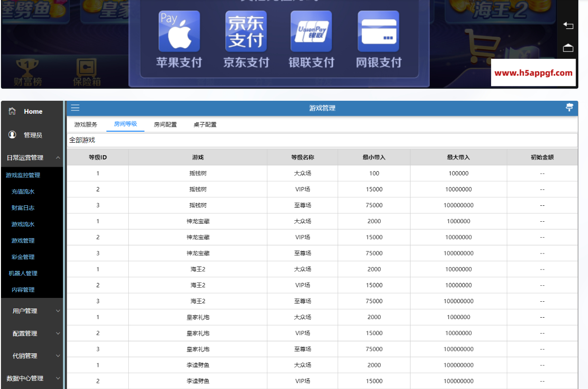Image resolution: width=588 pixels, height=389 pixels.
Task: Click 李逵劈鱼 in the VIP场 row
Action: point(198,381)
